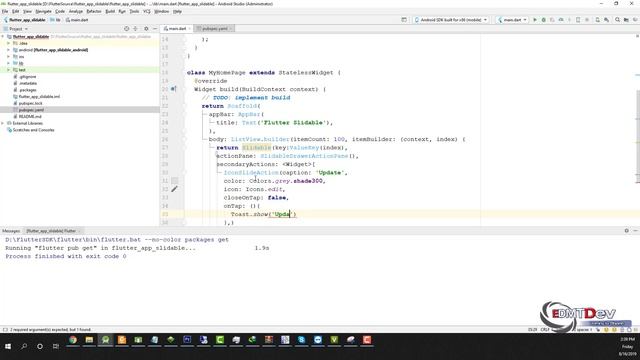This screenshot has width=640, height=360.
Task: Switch to the main.dart editor tab
Action: (177, 29)
